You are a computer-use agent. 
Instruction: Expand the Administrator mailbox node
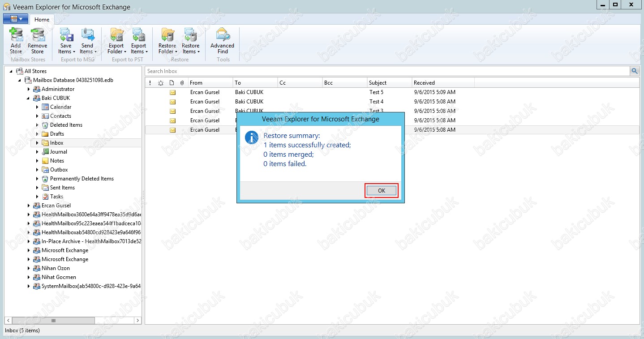tap(29, 89)
